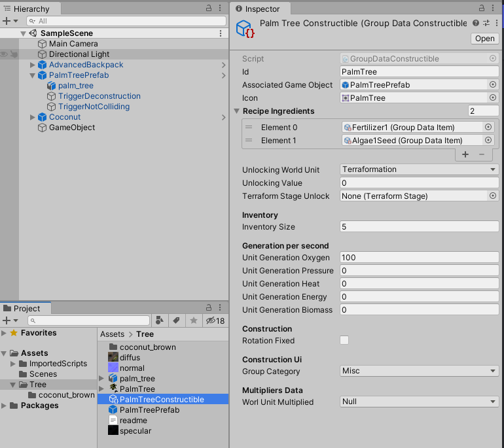The image size is (504, 448).
Task: Click Project favorites star button
Action: pyautogui.click(x=194, y=320)
